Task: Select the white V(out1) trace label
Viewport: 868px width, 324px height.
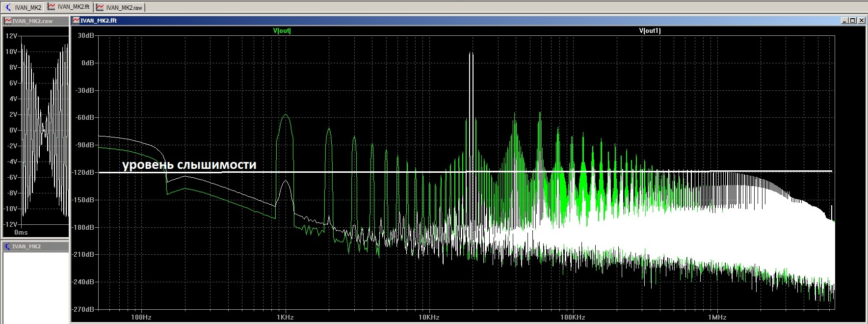Action: 650,30
